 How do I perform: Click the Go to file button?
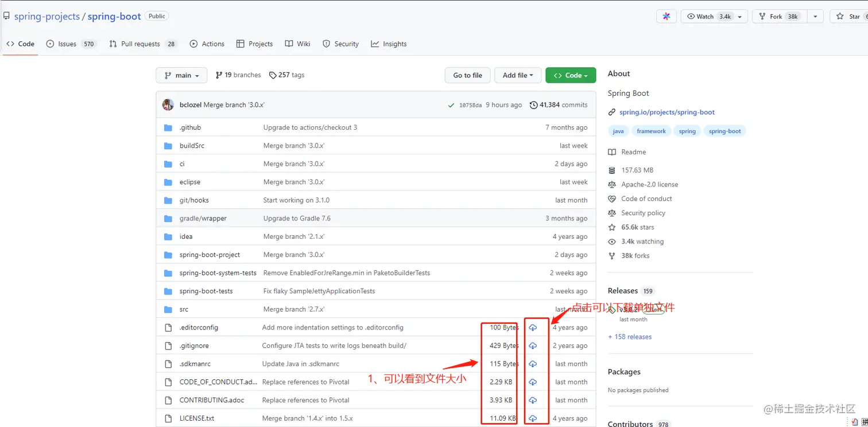(467, 76)
